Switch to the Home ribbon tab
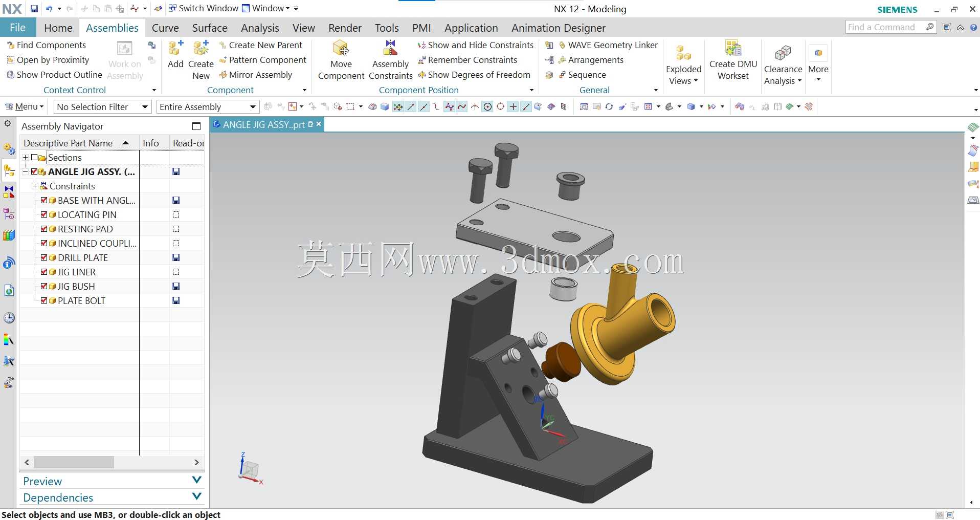980x520 pixels. [58, 28]
